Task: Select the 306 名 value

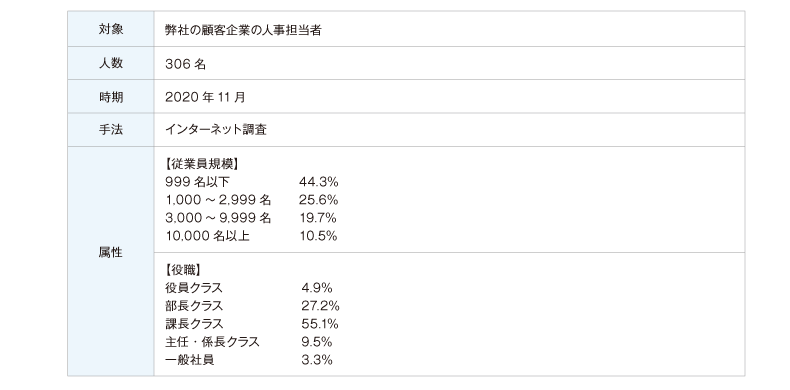Action: [185, 64]
